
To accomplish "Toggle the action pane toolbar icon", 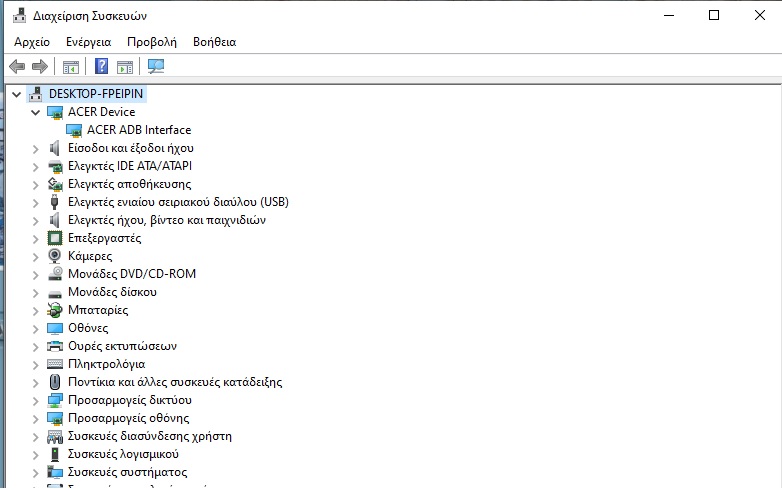I will tap(125, 67).
